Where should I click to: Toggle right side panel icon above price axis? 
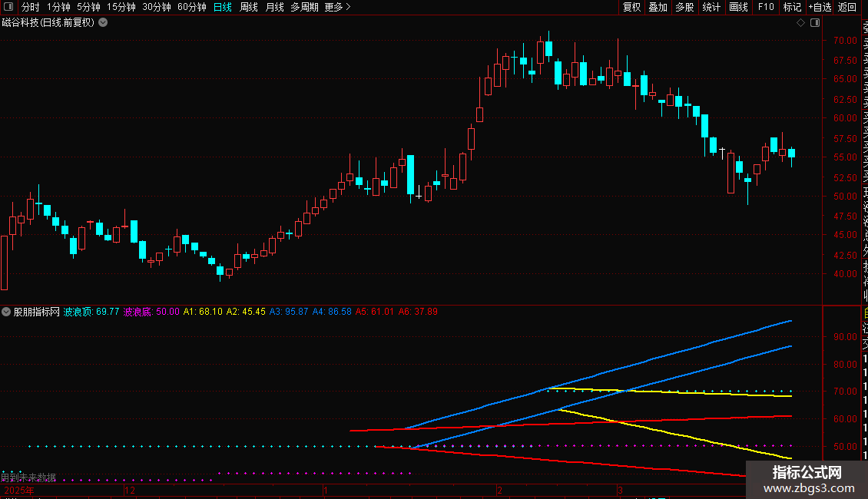coord(815,23)
